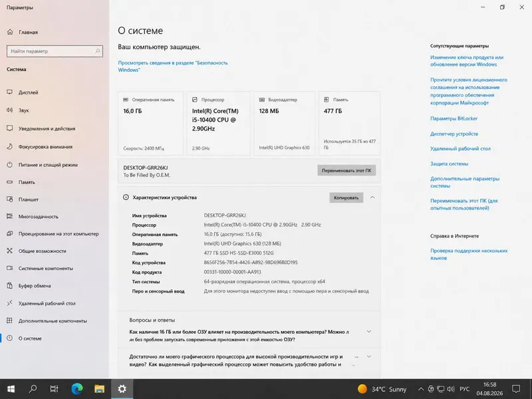The image size is (532, 399).
Task: Click the taskbar search magnifier
Action: click(x=33, y=389)
